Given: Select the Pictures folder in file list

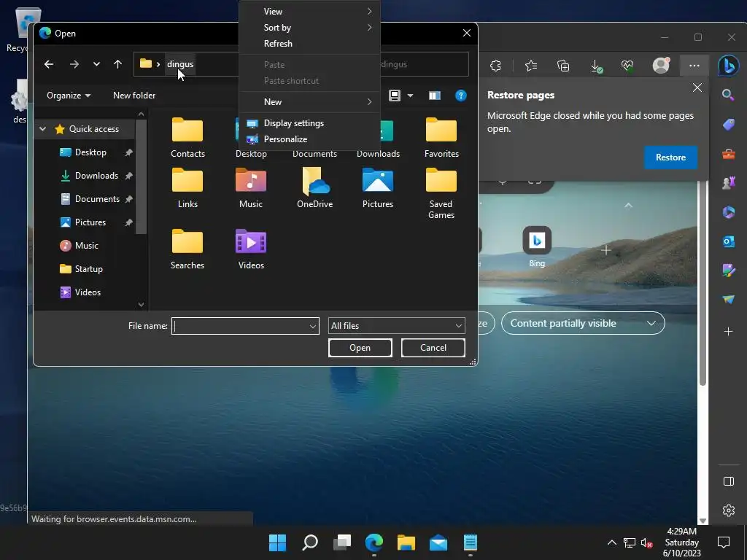Looking at the screenshot, I should pos(378,187).
